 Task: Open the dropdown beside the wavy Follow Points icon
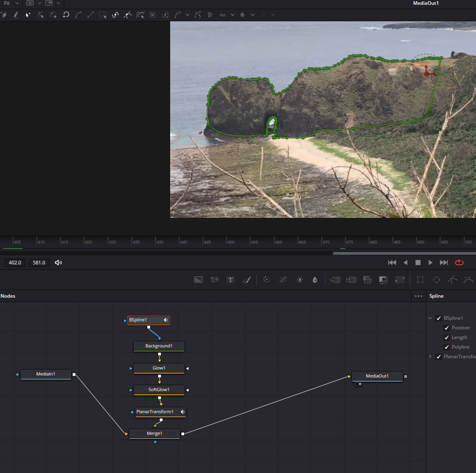click(232, 15)
